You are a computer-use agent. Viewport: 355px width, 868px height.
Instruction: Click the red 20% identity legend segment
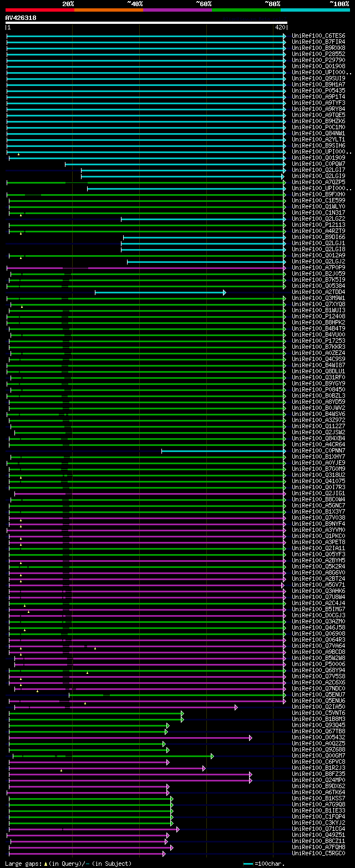40,10
